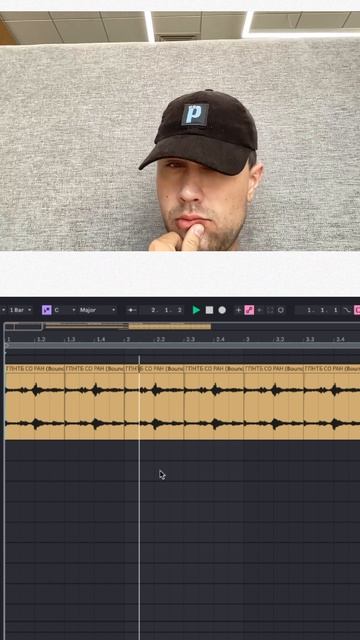This screenshot has width=360, height=640.
Task: Toggle the Punch-In switch icon
Action: pyautogui.click(x=347, y=310)
